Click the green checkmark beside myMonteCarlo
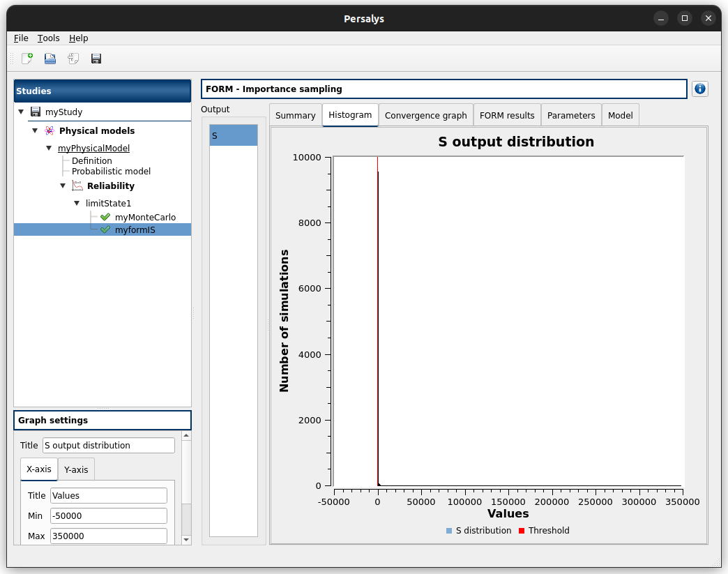The width and height of the screenshot is (728, 574). pos(105,217)
